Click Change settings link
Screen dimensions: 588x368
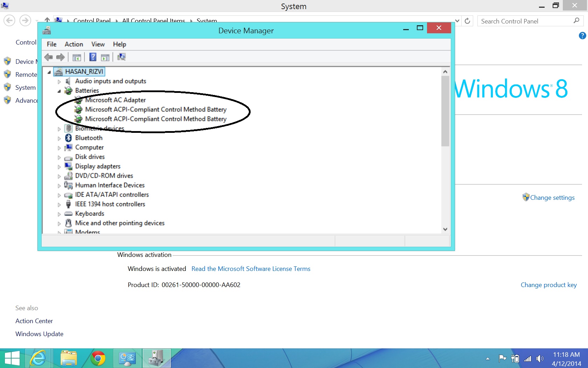point(552,198)
